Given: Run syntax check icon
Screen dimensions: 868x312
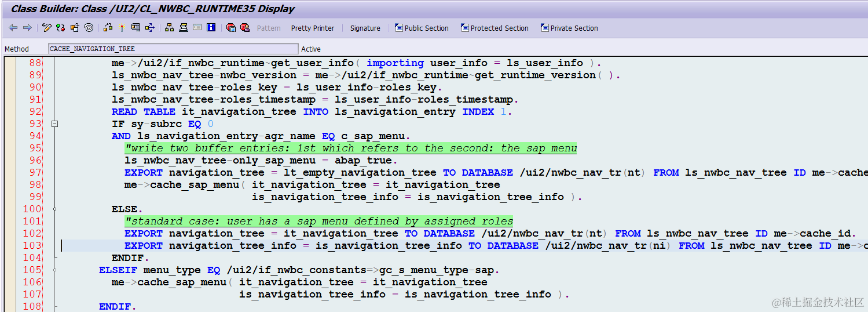Looking at the screenshot, I should click(x=61, y=28).
